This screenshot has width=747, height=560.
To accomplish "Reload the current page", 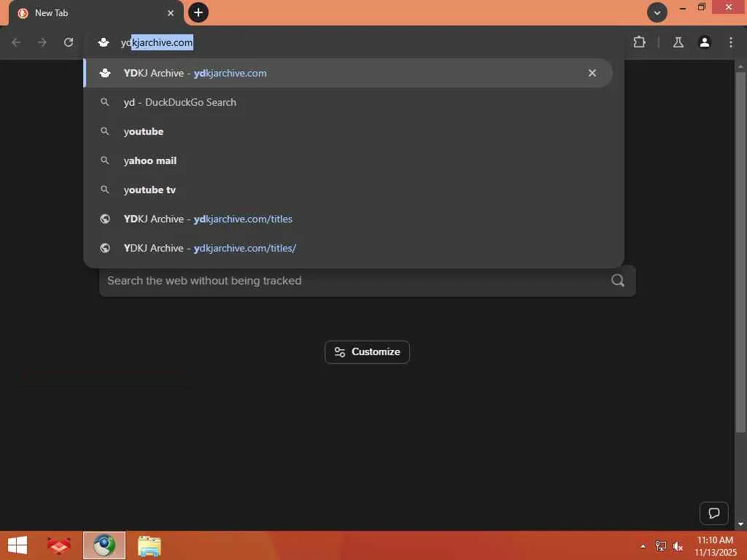I will [x=69, y=42].
